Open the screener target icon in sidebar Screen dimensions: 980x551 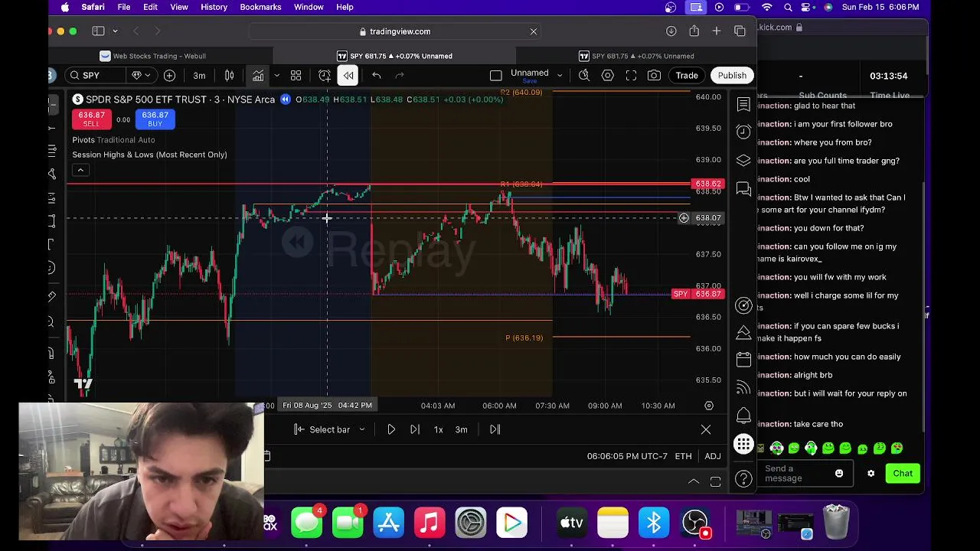[743, 305]
